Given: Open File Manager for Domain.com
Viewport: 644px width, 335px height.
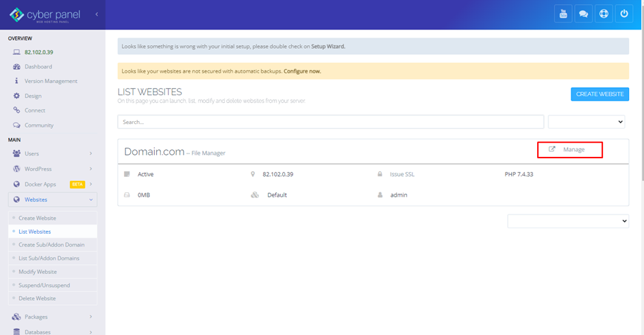Looking at the screenshot, I should [208, 153].
